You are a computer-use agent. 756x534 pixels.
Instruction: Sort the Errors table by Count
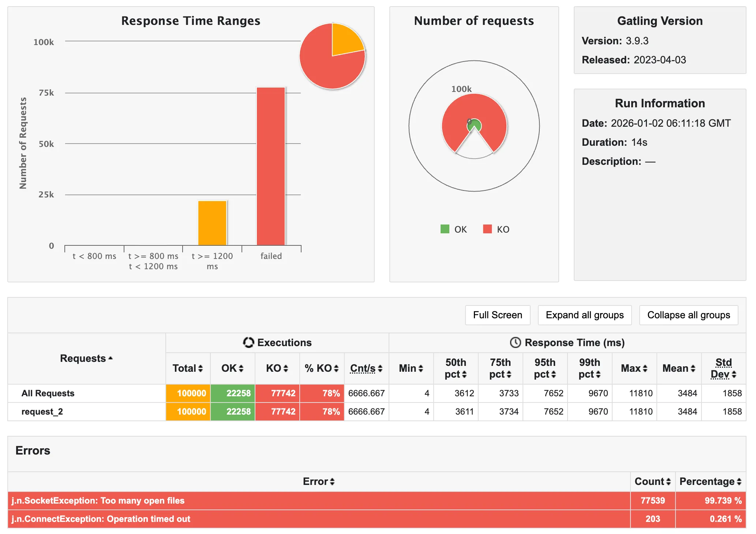[x=668, y=482]
